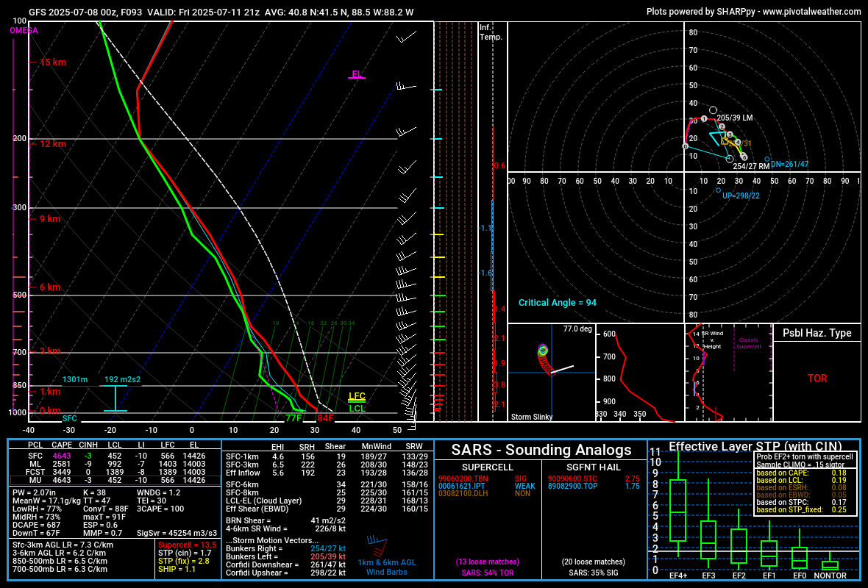Click the 'SGFNT HAIL' analog column heading
868x588 pixels.
click(x=594, y=467)
